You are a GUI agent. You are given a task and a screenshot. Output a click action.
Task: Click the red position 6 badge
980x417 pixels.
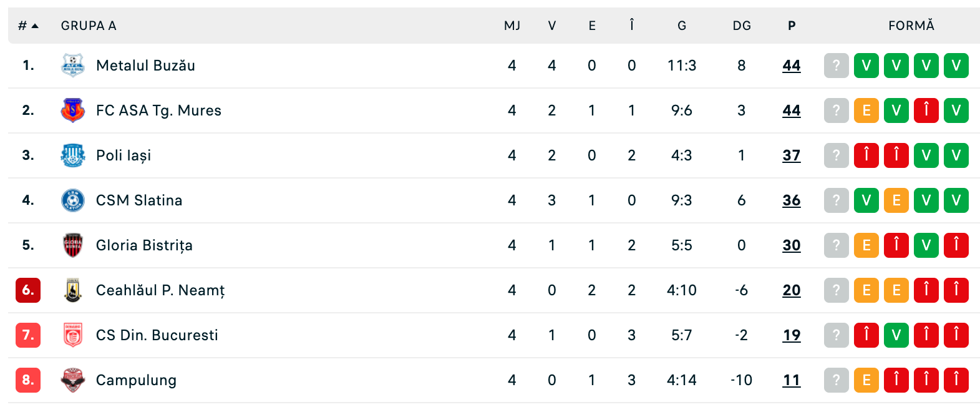tap(28, 290)
